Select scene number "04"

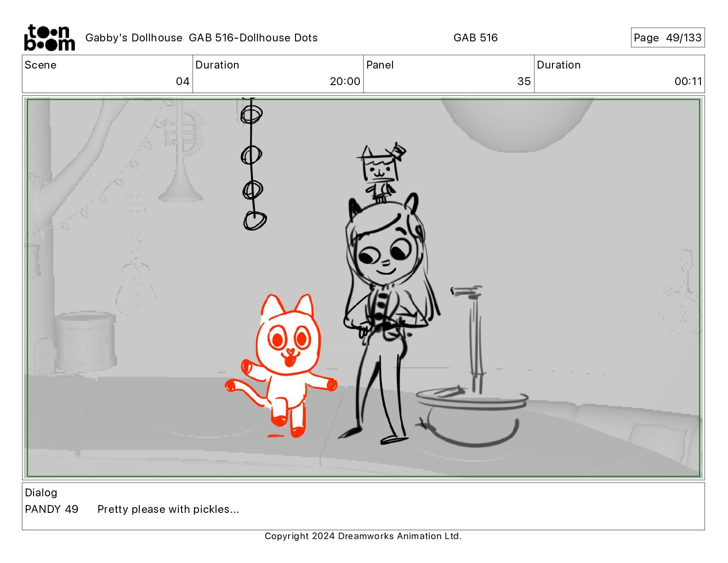point(182,81)
